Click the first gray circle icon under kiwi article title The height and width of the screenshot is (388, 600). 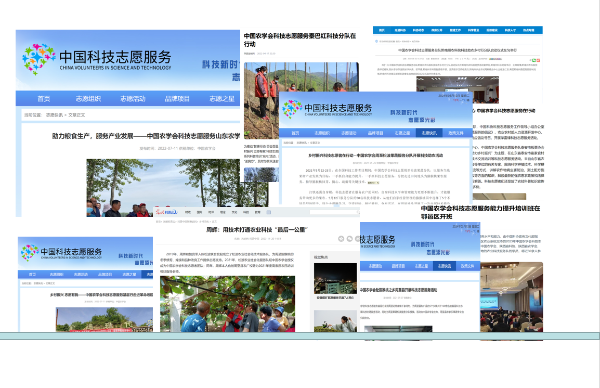click(x=341, y=239)
